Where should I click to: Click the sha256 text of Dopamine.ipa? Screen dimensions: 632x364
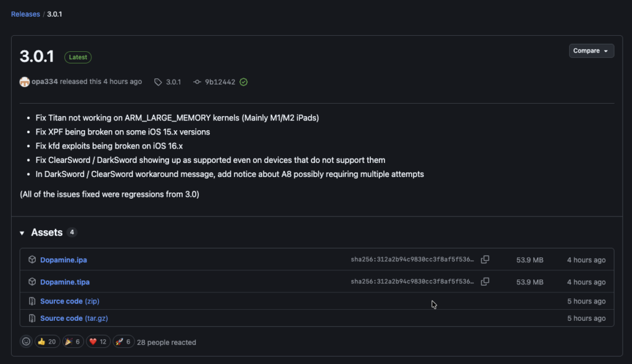(412, 260)
